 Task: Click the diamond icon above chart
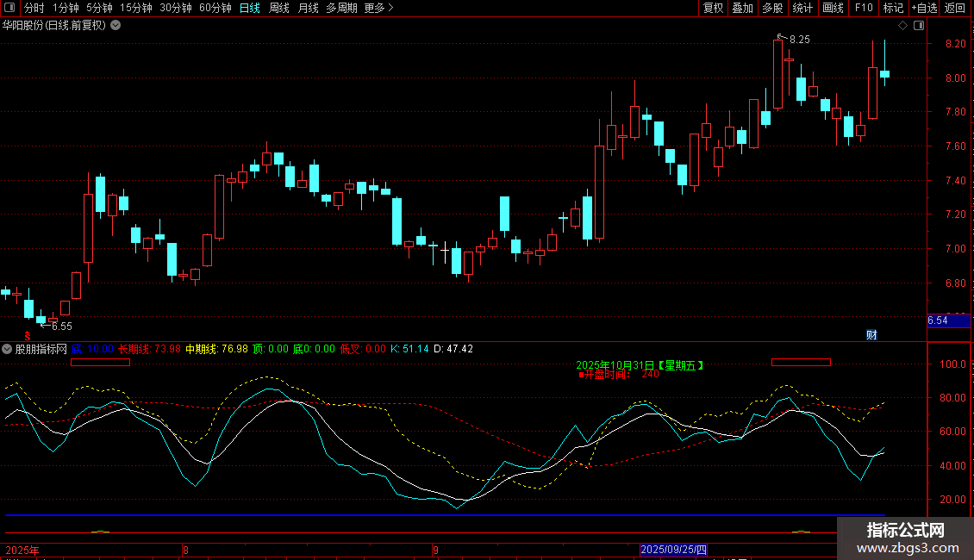[902, 26]
